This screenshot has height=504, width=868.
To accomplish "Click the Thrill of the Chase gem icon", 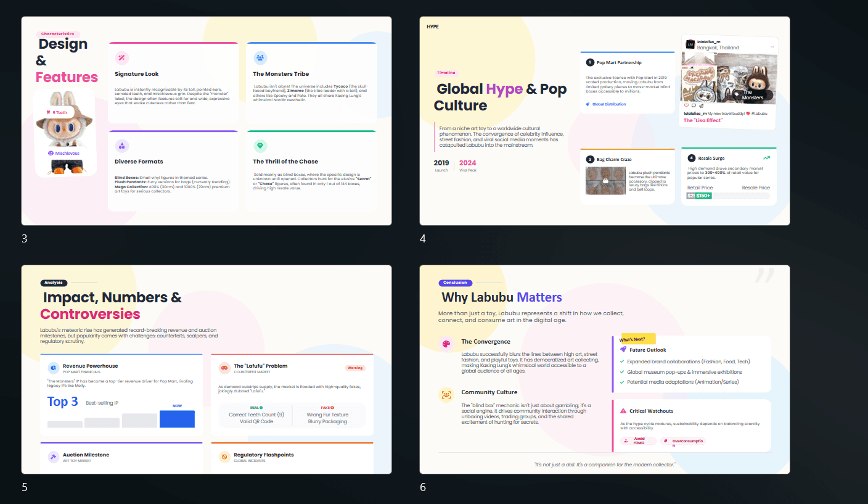I will [x=260, y=146].
